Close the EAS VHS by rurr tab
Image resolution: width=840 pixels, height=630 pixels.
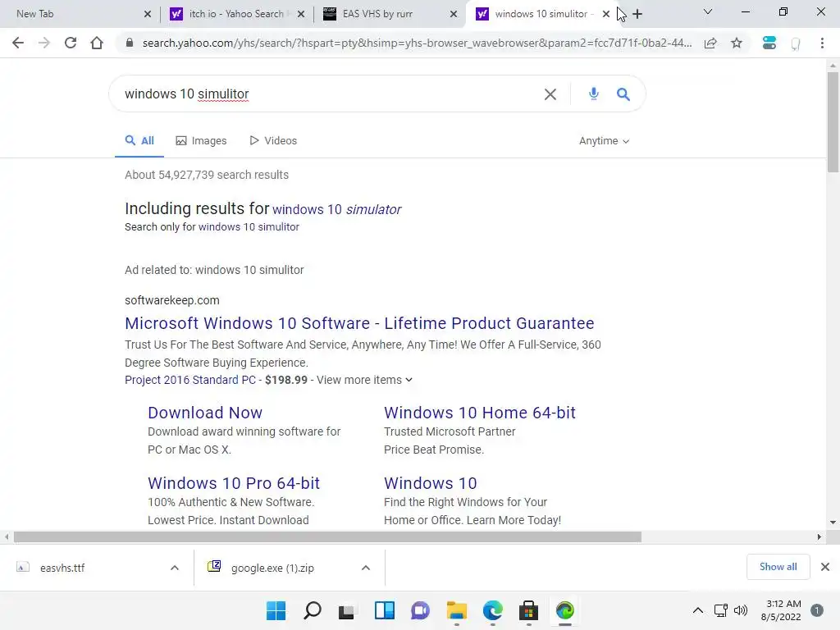[454, 14]
